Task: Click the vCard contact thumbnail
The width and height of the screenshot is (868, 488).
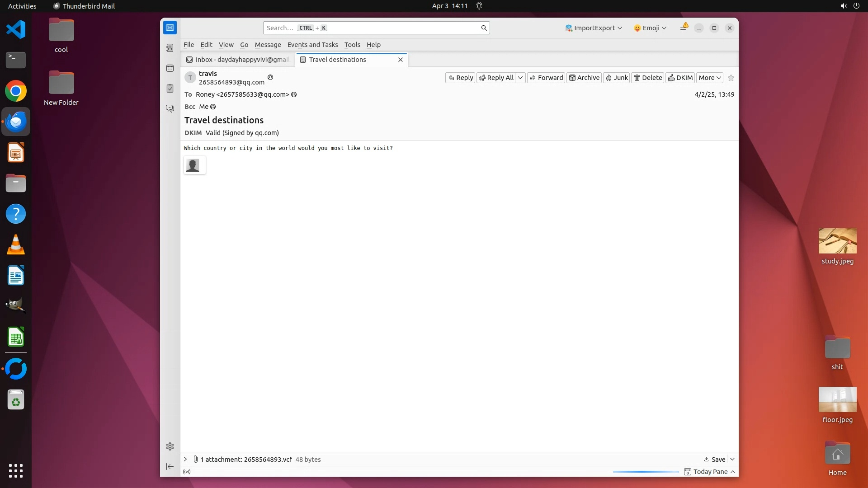Action: tap(194, 165)
